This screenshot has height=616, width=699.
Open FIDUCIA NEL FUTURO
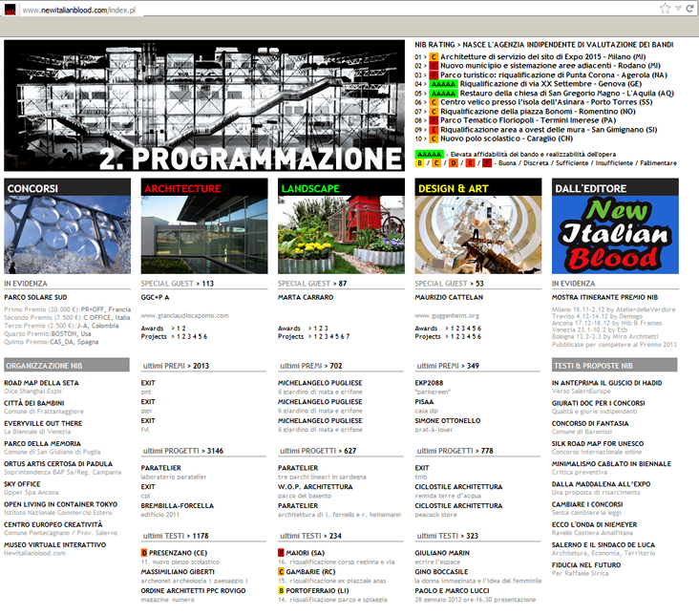tap(586, 565)
